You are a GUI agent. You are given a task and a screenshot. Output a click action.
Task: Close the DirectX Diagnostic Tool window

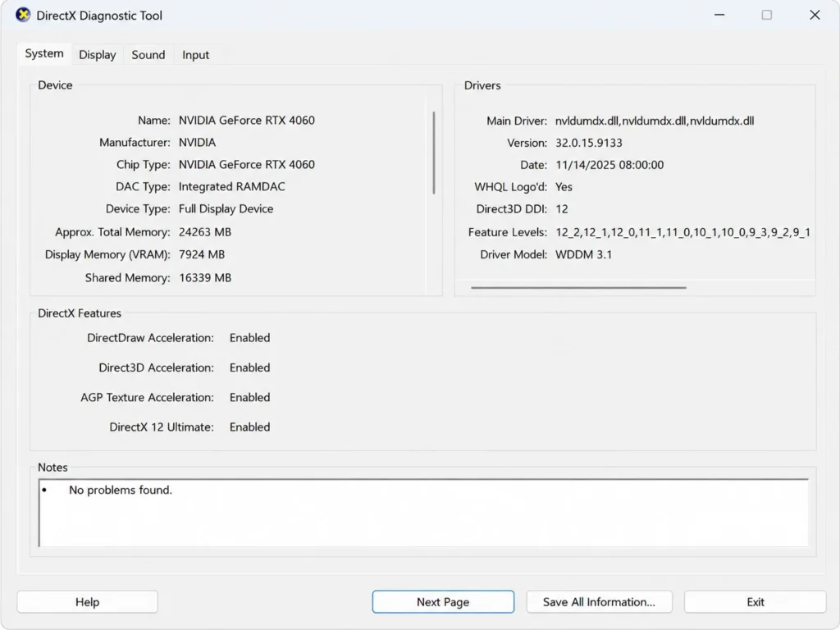815,15
